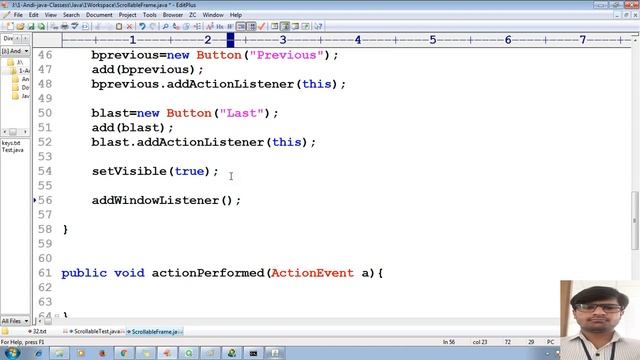Click the folder icon beside document tabs
640x360 pixels.
(x=5, y=331)
